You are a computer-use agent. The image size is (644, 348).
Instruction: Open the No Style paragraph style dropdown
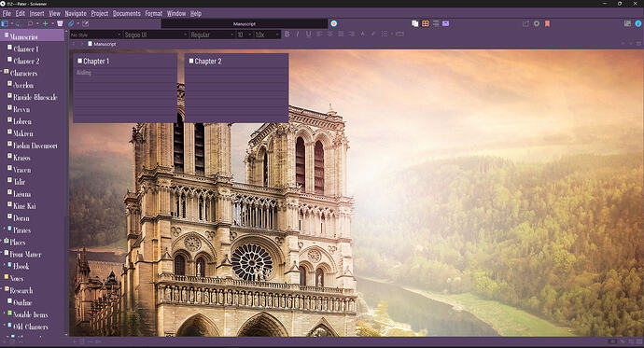click(96, 35)
